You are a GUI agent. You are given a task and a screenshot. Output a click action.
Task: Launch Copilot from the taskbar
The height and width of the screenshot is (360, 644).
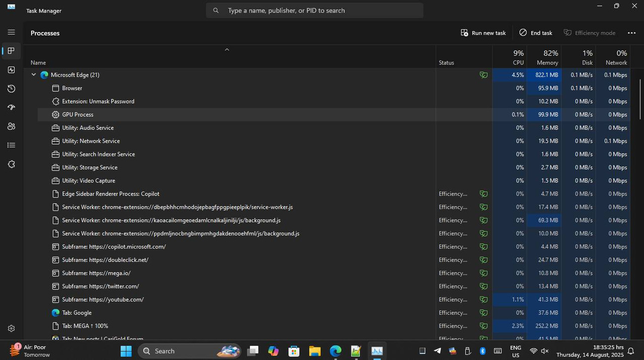click(273, 351)
